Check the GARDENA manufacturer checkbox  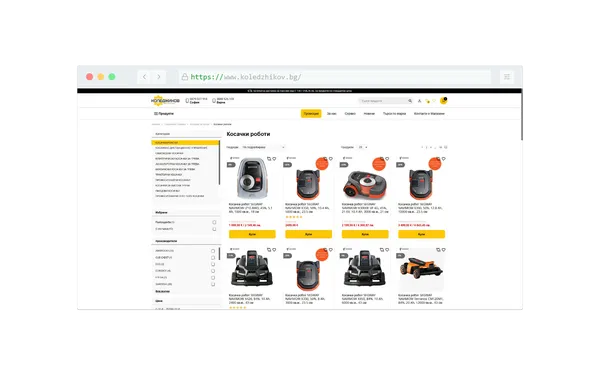213,284
